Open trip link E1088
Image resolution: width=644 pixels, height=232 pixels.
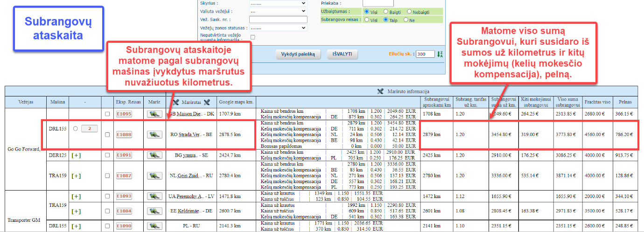point(125,135)
